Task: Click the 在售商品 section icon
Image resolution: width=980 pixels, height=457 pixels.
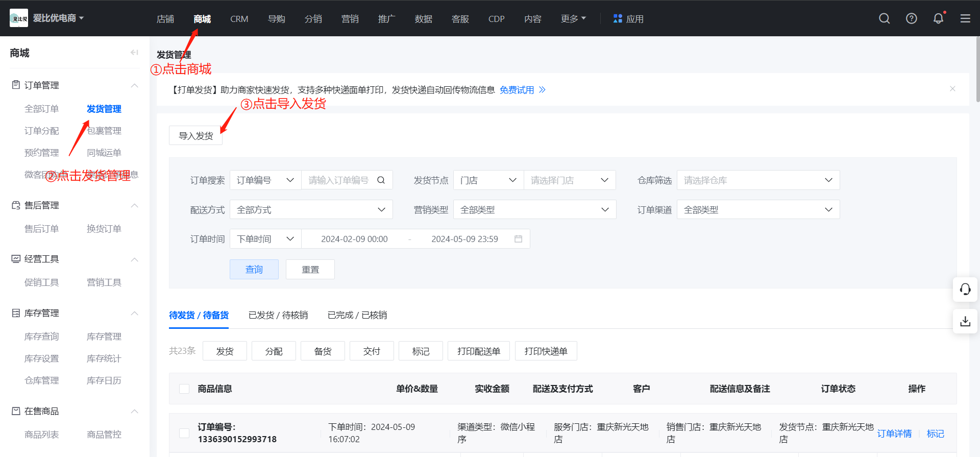Action: tap(16, 411)
